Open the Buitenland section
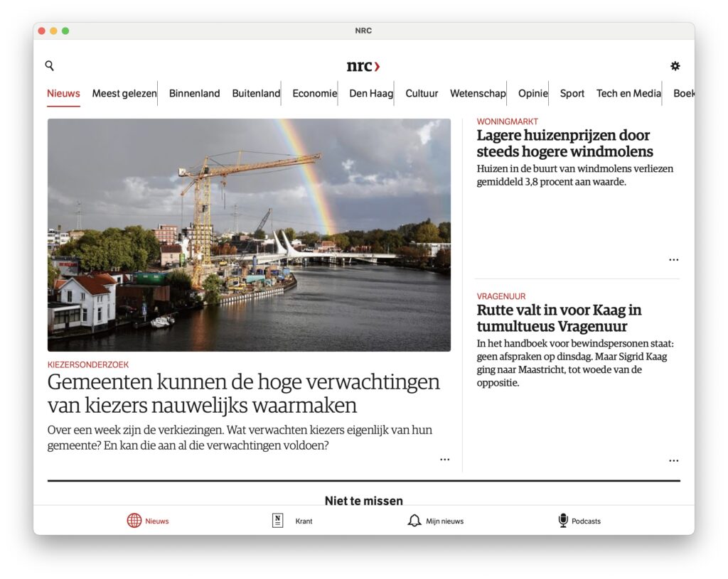The height and width of the screenshot is (579, 728). 256,93
